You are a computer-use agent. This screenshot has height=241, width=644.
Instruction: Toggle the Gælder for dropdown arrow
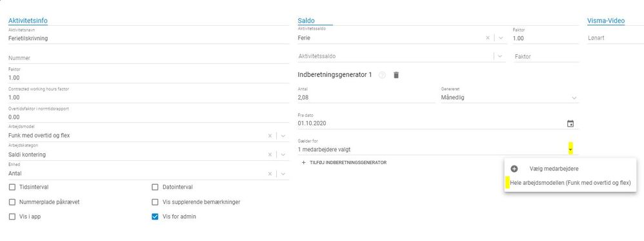pos(570,149)
